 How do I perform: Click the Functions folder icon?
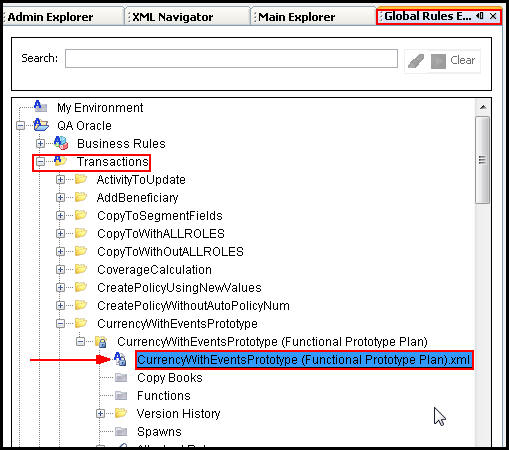(121, 396)
